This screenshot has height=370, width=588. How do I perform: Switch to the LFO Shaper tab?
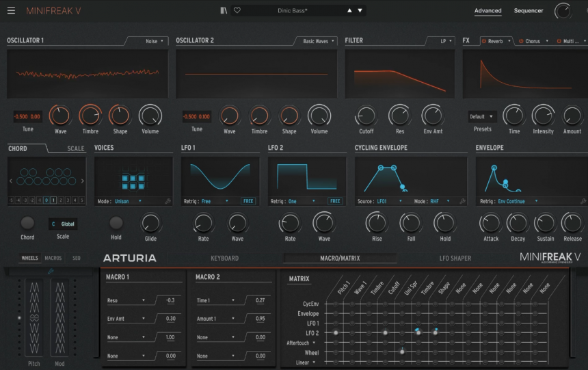455,258
